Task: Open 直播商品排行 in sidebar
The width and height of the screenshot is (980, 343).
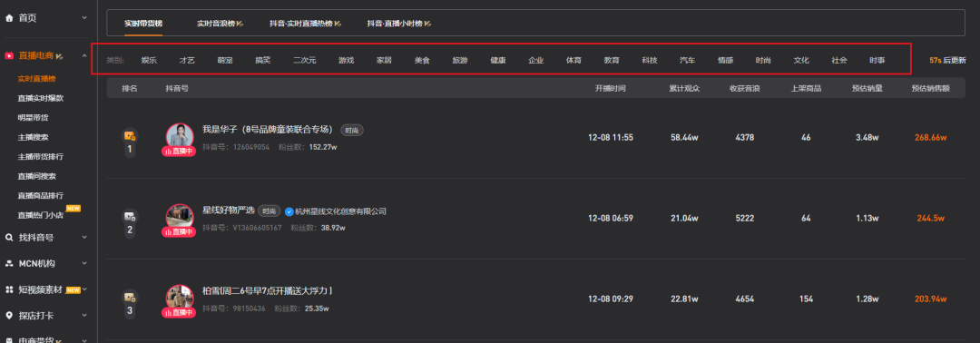Action: click(x=41, y=196)
